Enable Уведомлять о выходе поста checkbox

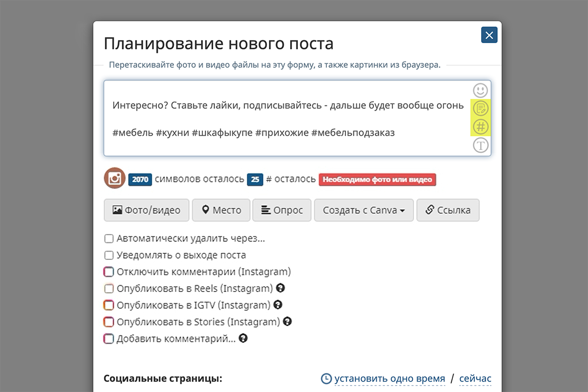click(109, 255)
